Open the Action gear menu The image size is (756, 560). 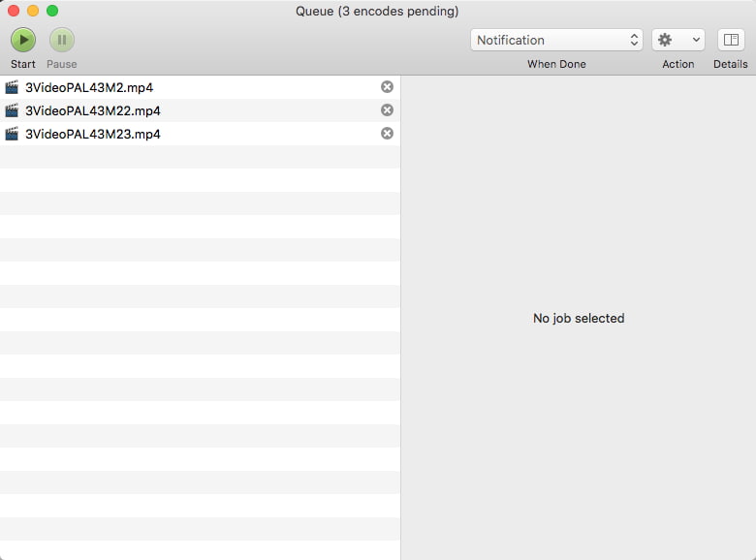[677, 40]
